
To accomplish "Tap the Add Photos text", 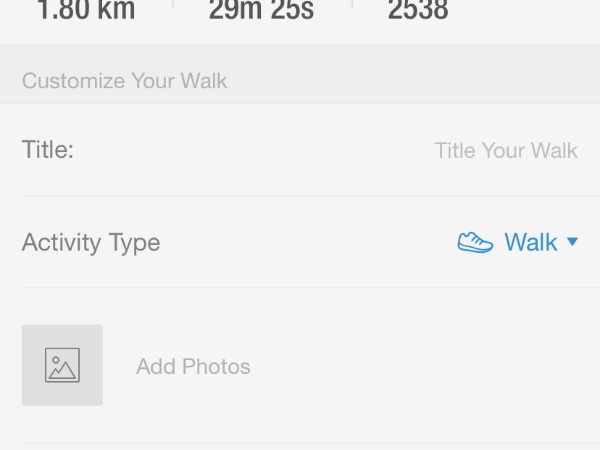I will click(193, 366).
